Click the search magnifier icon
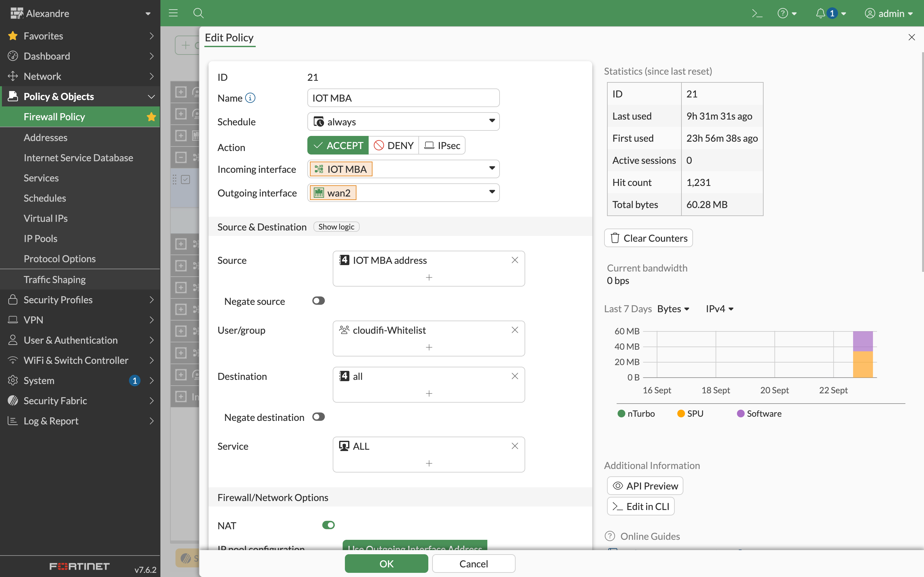The width and height of the screenshot is (924, 577). tap(198, 13)
